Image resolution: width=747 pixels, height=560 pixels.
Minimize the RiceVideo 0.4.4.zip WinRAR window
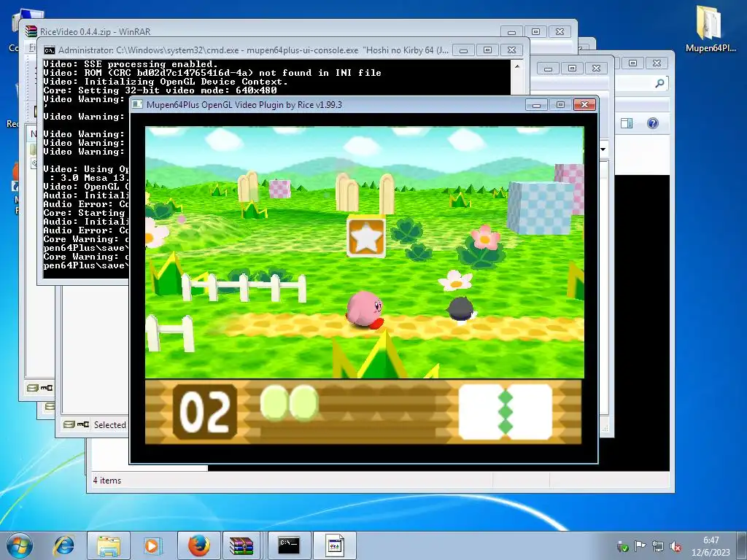coord(511,32)
